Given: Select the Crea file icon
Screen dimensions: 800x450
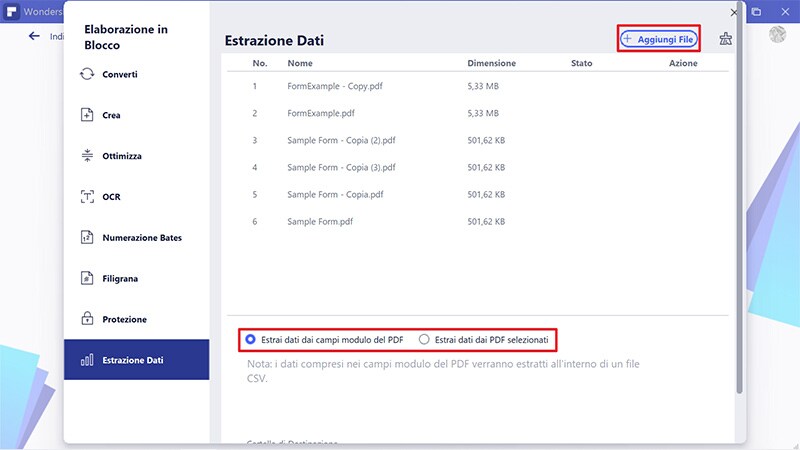Looking at the screenshot, I should (87, 115).
